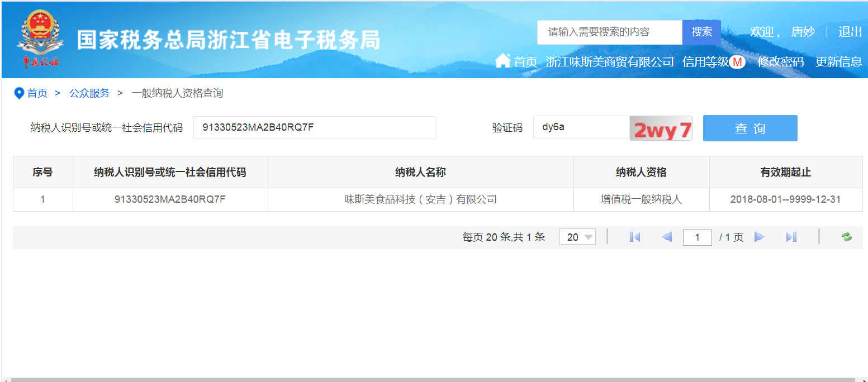868x382 pixels.
Task: Open 修改密码 change password
Action: point(780,62)
